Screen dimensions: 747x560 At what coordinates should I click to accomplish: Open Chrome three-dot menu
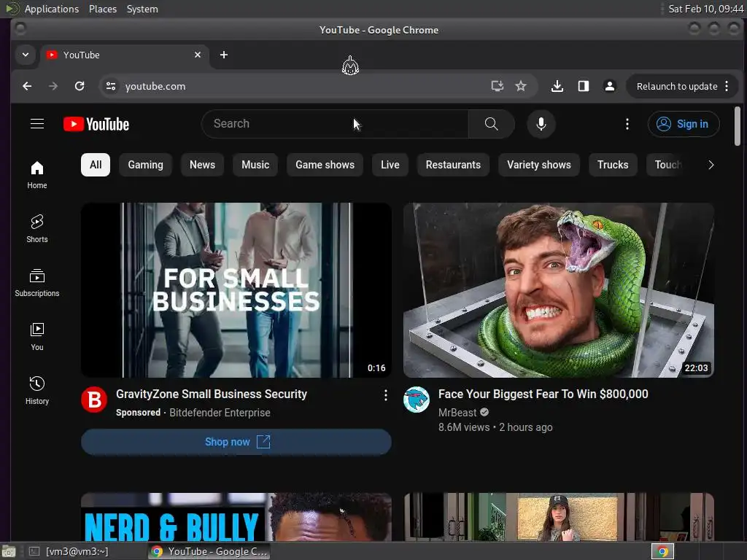727,86
